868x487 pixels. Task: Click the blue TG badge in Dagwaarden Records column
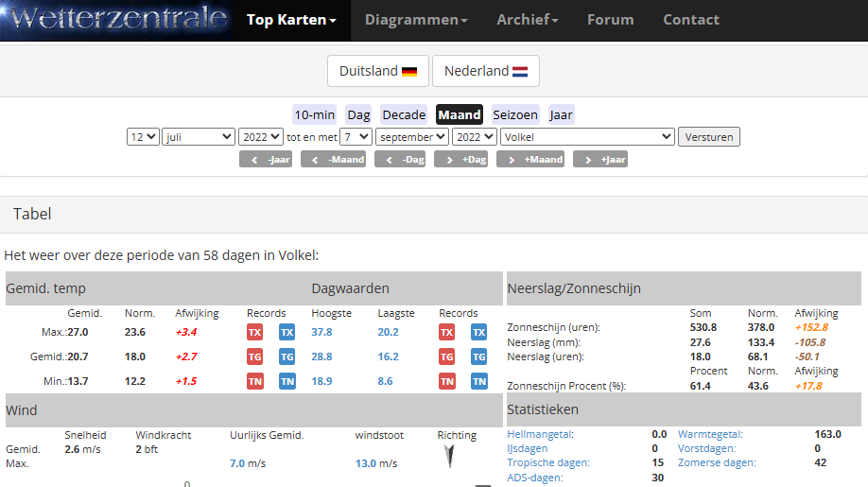coord(478,357)
